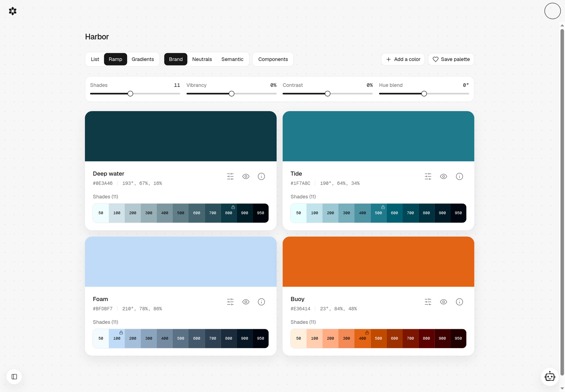Adjust the Contrast slider handle

[x=328, y=94]
